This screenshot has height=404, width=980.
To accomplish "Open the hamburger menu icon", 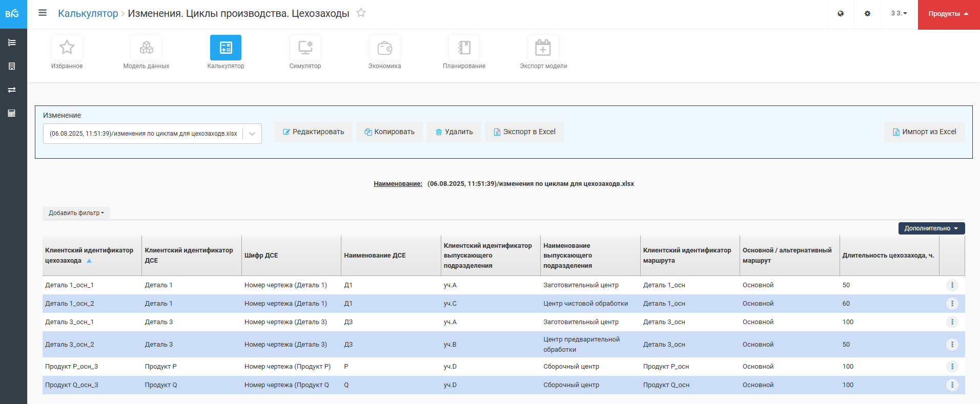I will click(x=43, y=13).
